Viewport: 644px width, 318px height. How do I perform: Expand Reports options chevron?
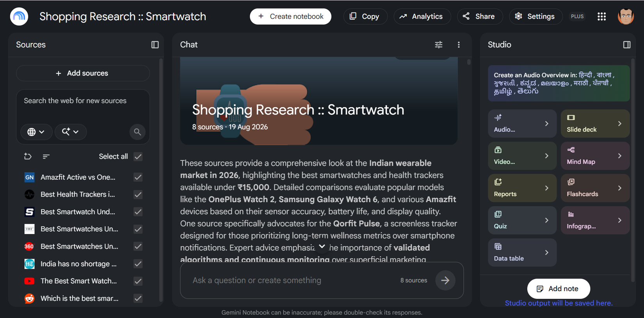[x=547, y=188]
